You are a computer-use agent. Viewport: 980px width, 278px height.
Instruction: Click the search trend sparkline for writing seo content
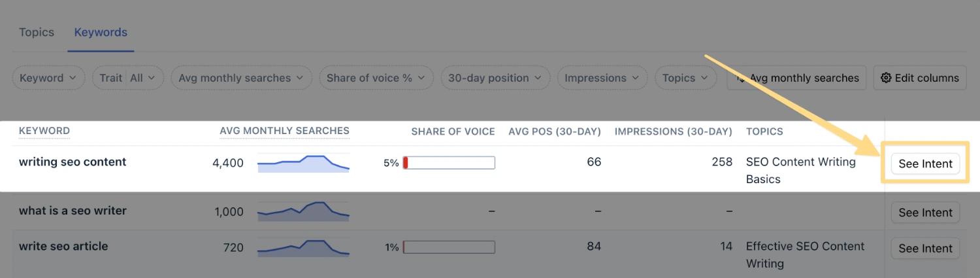pos(303,164)
